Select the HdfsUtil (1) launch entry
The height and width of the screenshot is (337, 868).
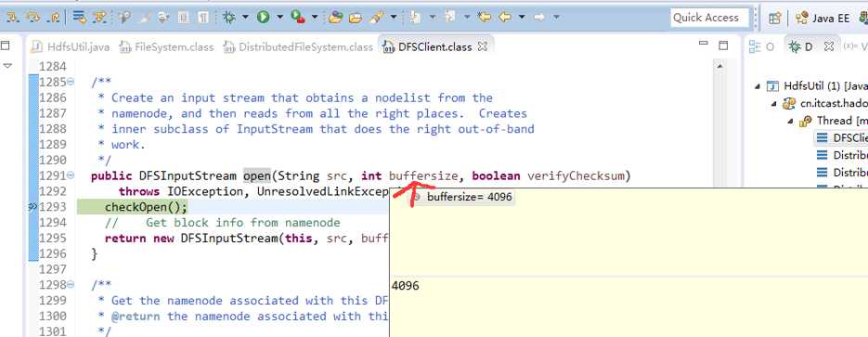(816, 85)
